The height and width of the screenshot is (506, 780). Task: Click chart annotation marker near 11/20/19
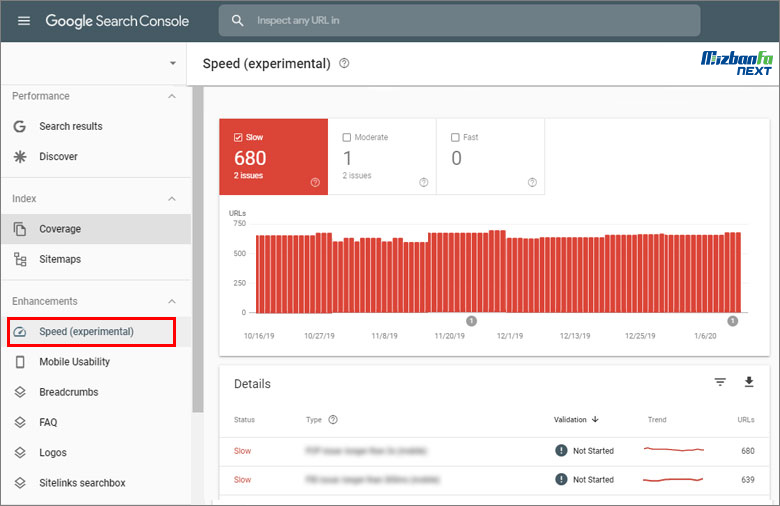[472, 321]
